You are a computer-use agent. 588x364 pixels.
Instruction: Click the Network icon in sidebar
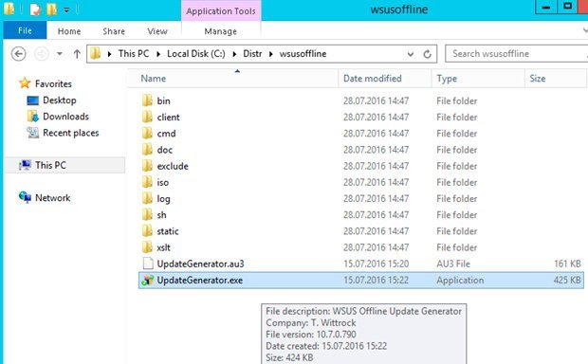pos(25,197)
